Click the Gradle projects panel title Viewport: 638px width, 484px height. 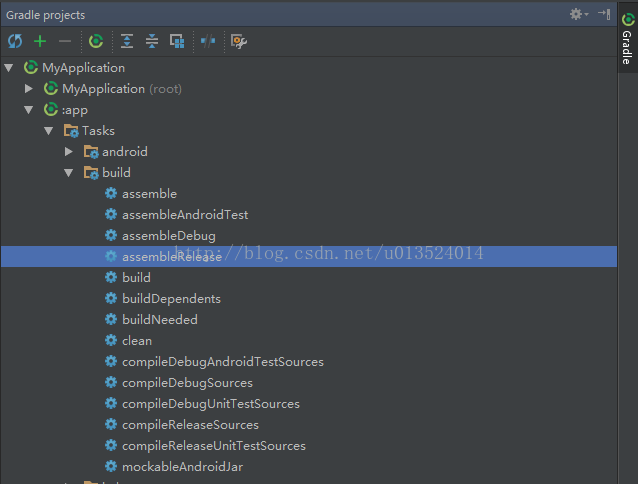(46, 15)
